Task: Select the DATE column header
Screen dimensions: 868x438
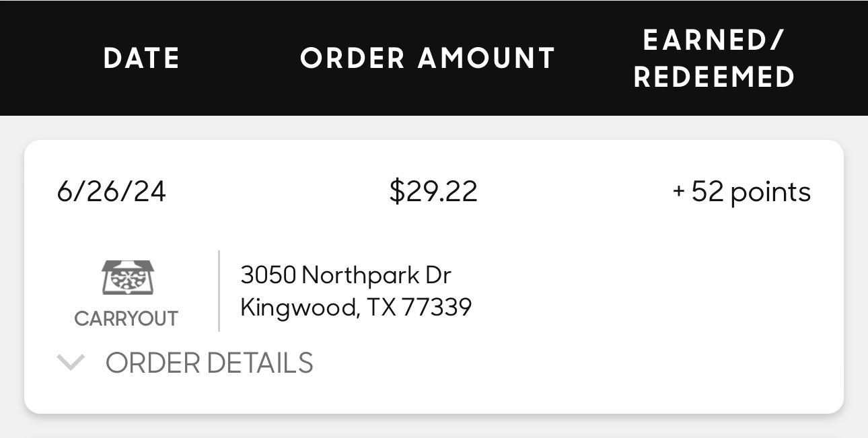Action: (x=142, y=59)
